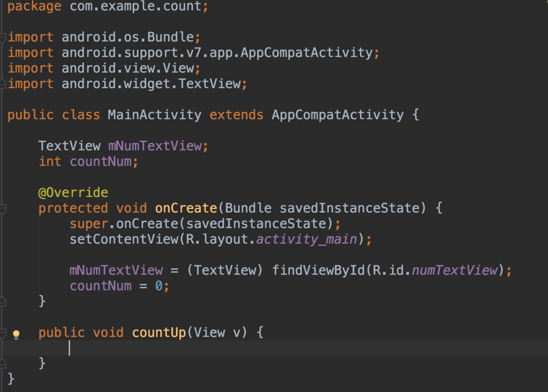Click the 'extends' keyword
Image resolution: width=548 pixels, height=392 pixels.
pyautogui.click(x=236, y=115)
